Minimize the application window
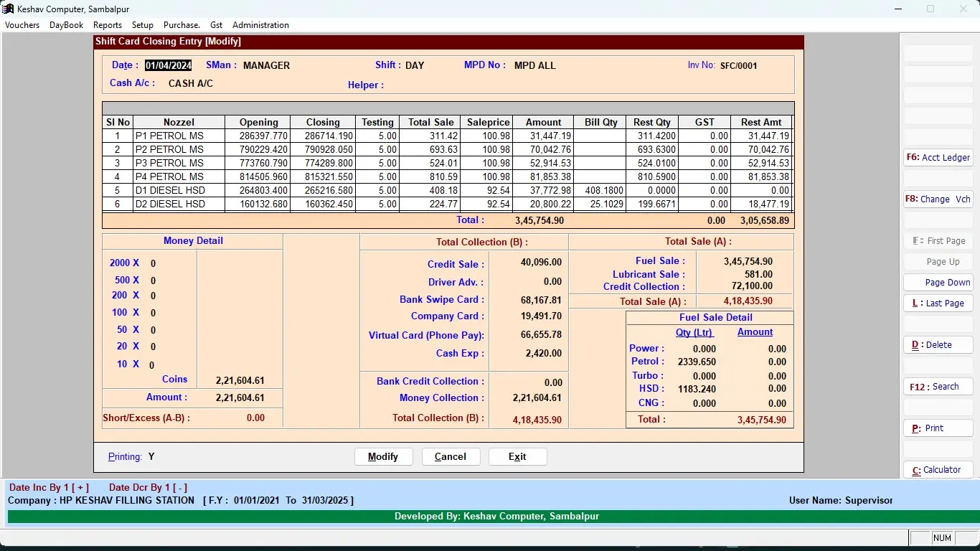 point(898,9)
